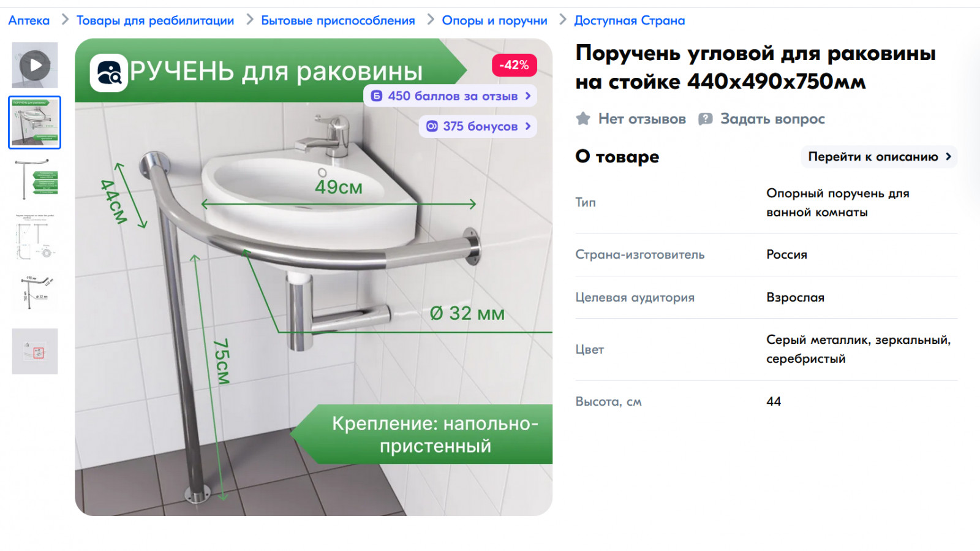This screenshot has height=551, width=980.
Task: Click the seller logo on product image
Action: [109, 73]
